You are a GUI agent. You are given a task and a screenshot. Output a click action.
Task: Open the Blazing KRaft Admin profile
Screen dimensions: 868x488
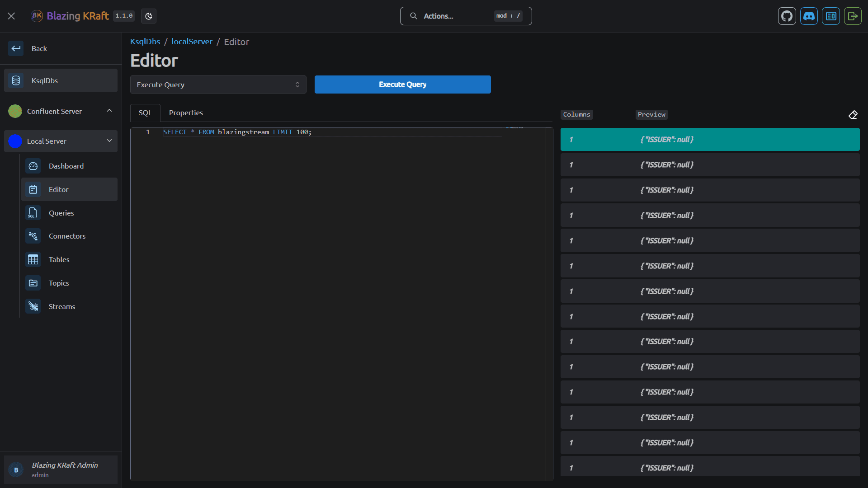click(x=61, y=469)
